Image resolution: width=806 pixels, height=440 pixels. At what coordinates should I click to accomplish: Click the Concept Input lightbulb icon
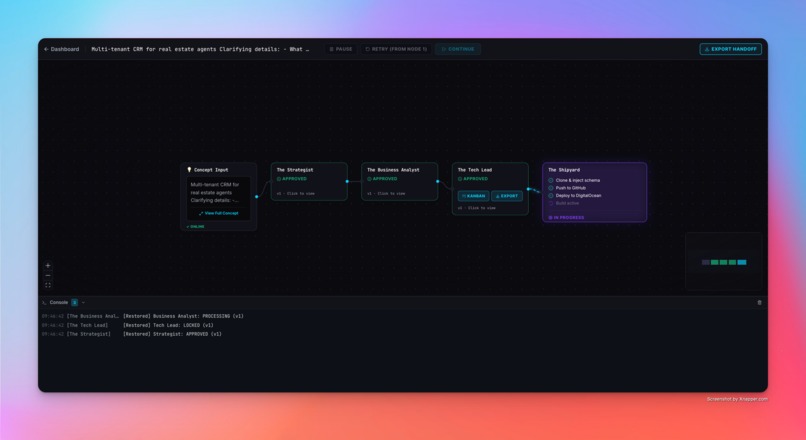click(x=189, y=170)
